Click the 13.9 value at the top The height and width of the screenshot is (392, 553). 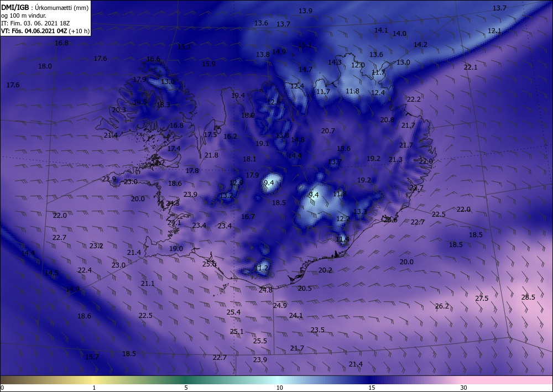click(x=305, y=11)
